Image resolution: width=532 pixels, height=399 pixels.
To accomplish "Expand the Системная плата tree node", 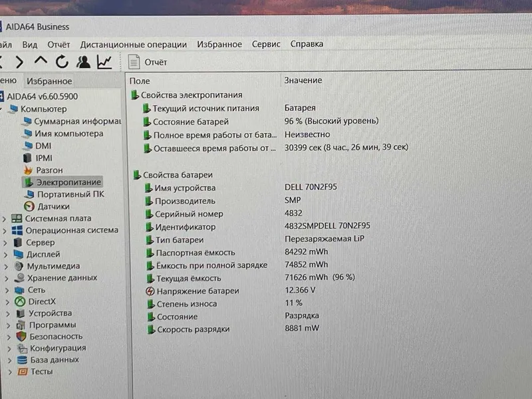I will 5,219.
